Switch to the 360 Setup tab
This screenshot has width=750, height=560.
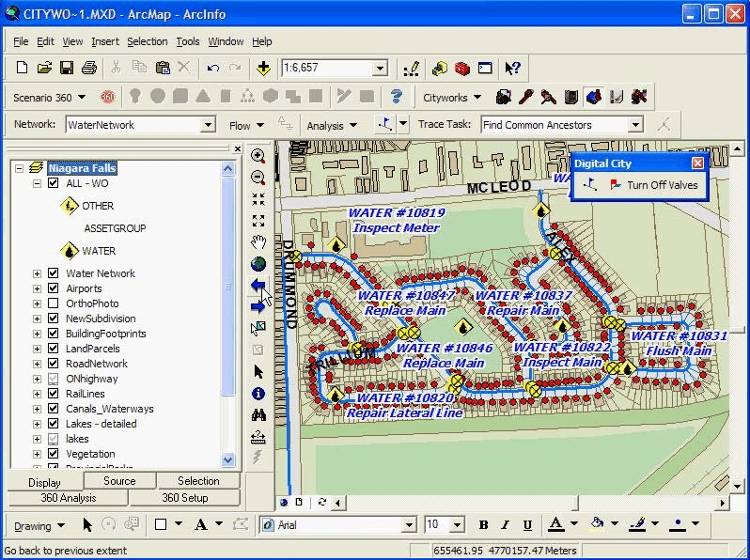184,498
